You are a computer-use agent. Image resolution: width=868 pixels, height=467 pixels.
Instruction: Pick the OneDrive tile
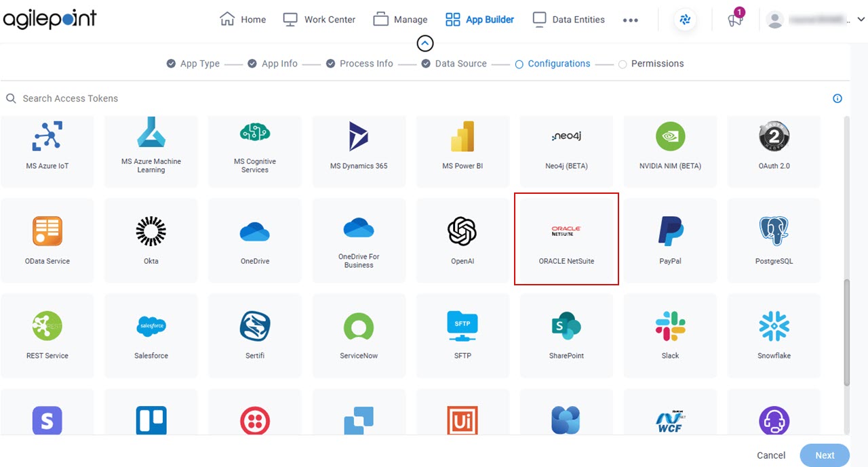tap(255, 240)
